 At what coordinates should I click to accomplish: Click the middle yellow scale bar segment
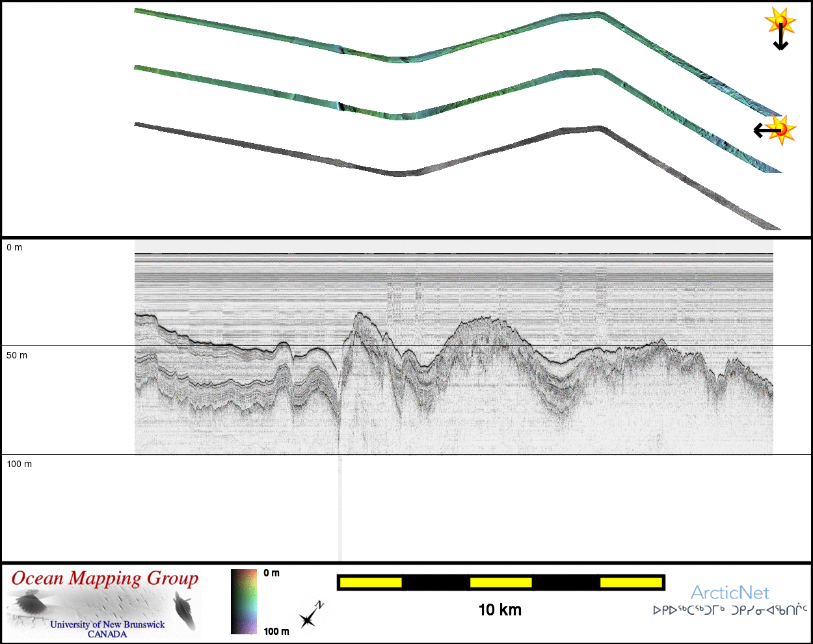[501, 582]
